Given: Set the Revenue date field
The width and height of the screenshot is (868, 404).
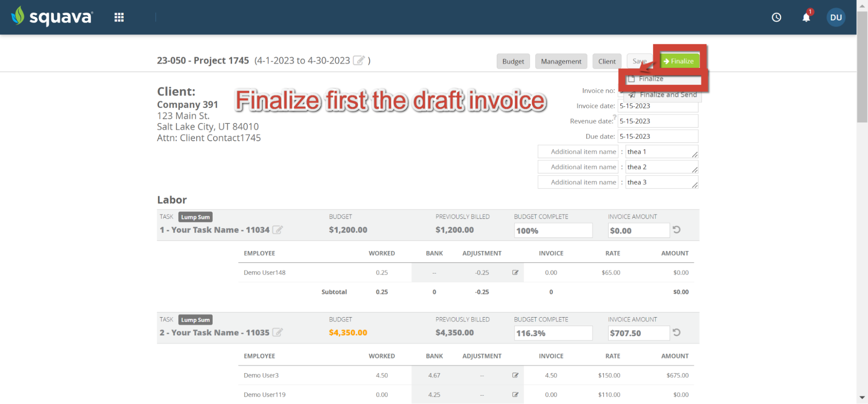Looking at the screenshot, I should tap(658, 121).
